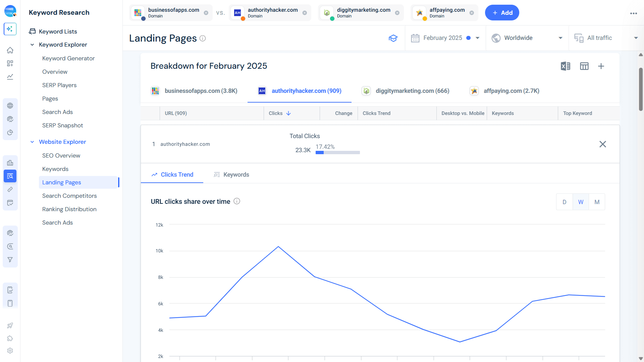The width and height of the screenshot is (644, 362).
Task: Open the learning center graduation cap icon
Action: [393, 38]
